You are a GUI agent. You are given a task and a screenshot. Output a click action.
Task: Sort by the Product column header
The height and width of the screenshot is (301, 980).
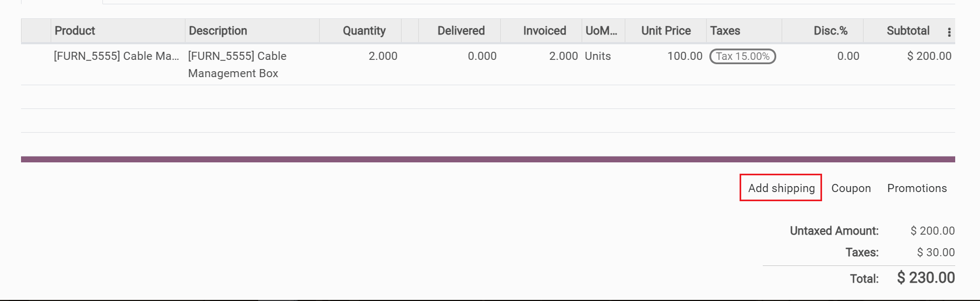point(75,31)
